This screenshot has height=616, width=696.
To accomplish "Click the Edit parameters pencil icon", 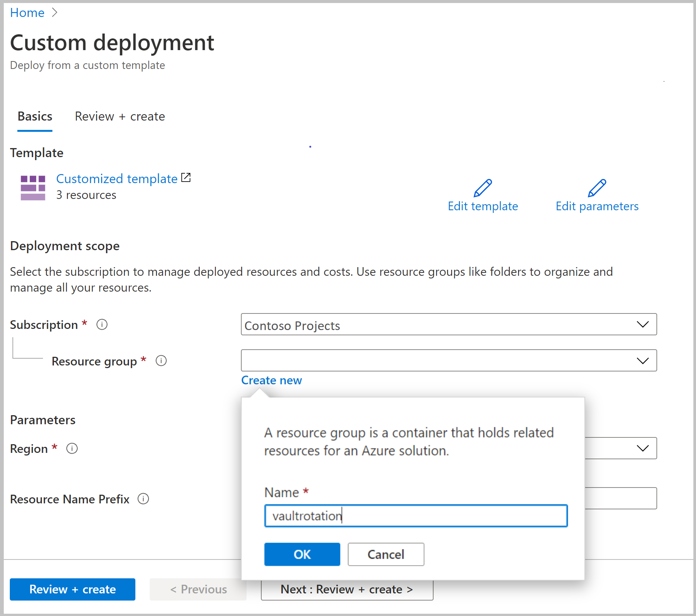I will tap(596, 188).
